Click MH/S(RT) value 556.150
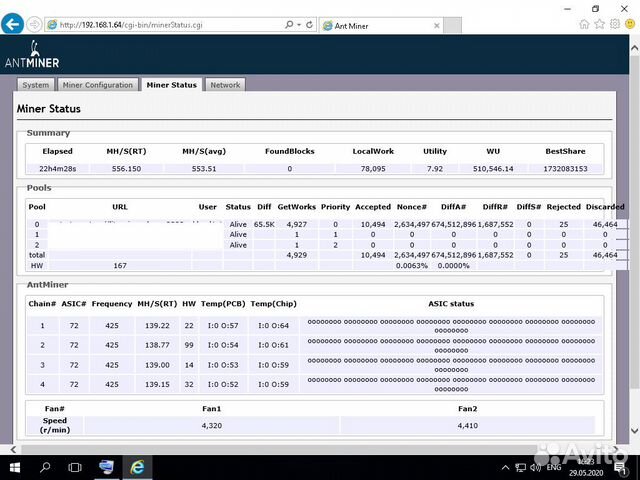640x480 pixels. (126, 169)
